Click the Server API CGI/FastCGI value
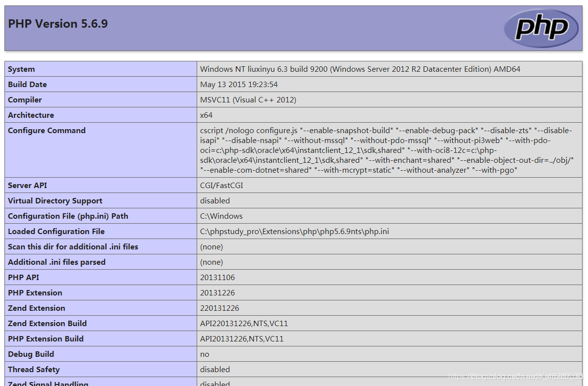588x386 pixels. 222,185
